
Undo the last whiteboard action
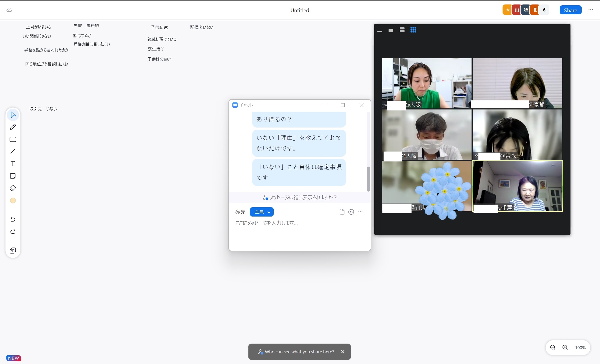(13, 219)
